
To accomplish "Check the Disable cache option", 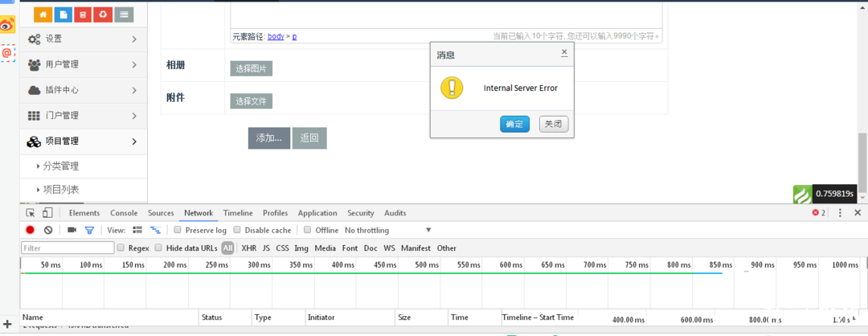I will point(237,231).
